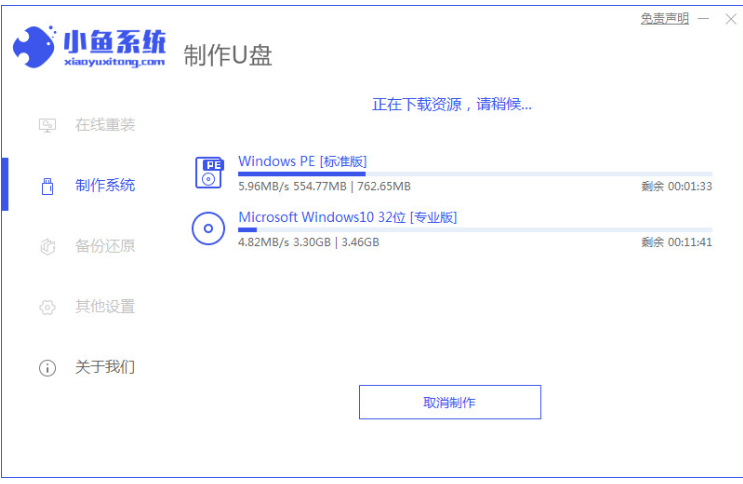Click the Windows PE disk icon
Screen dimensions: 743x484
(209, 173)
